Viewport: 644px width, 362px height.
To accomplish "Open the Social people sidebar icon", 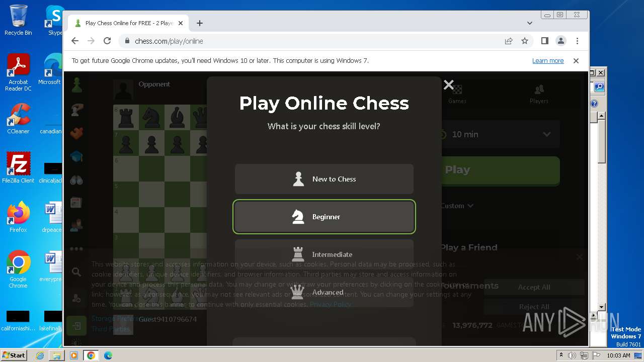I will (x=76, y=226).
